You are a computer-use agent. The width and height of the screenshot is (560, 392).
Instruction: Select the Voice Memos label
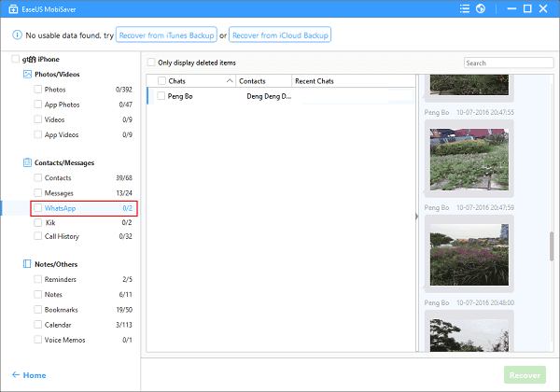65,340
